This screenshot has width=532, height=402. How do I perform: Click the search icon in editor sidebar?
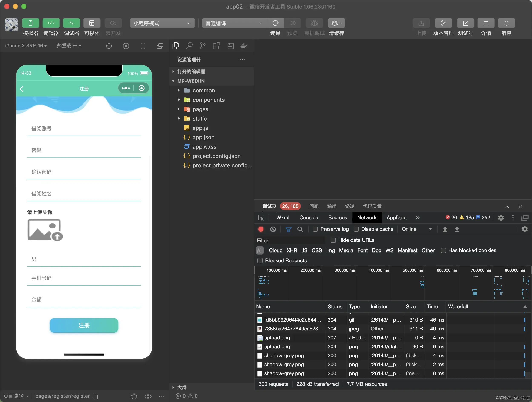point(189,46)
